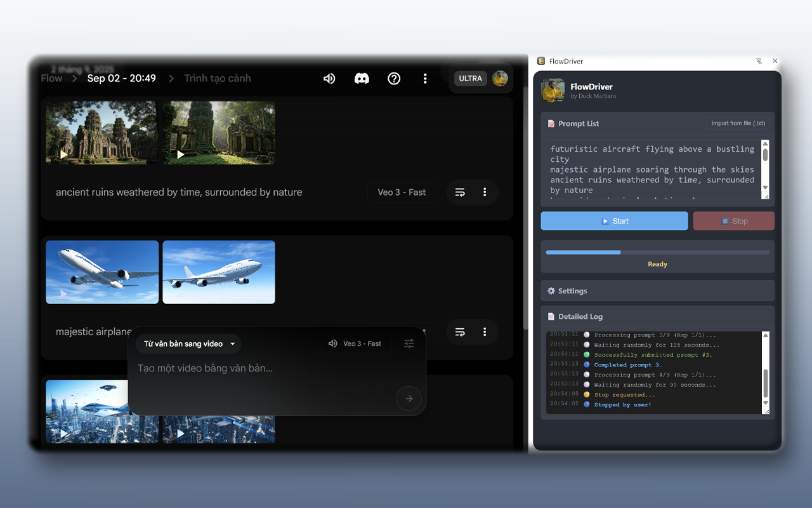Expand the Settings section in FlowDriver
This screenshot has height=508, width=812.
pos(657,290)
